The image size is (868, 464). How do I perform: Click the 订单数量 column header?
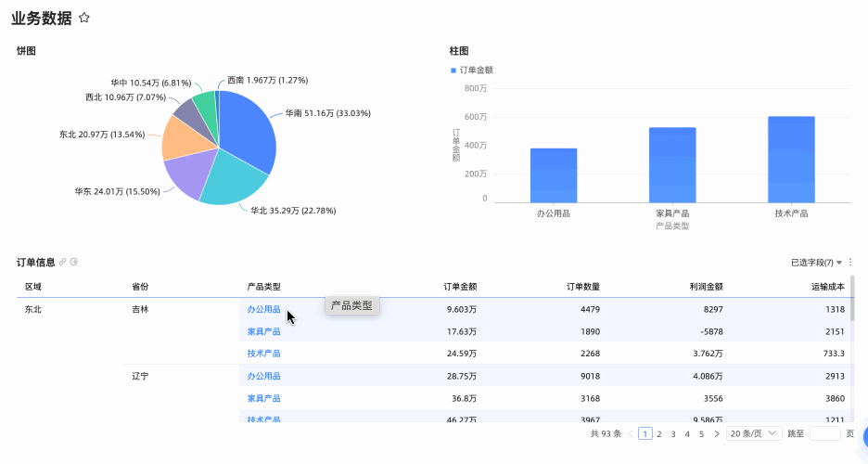(x=583, y=287)
